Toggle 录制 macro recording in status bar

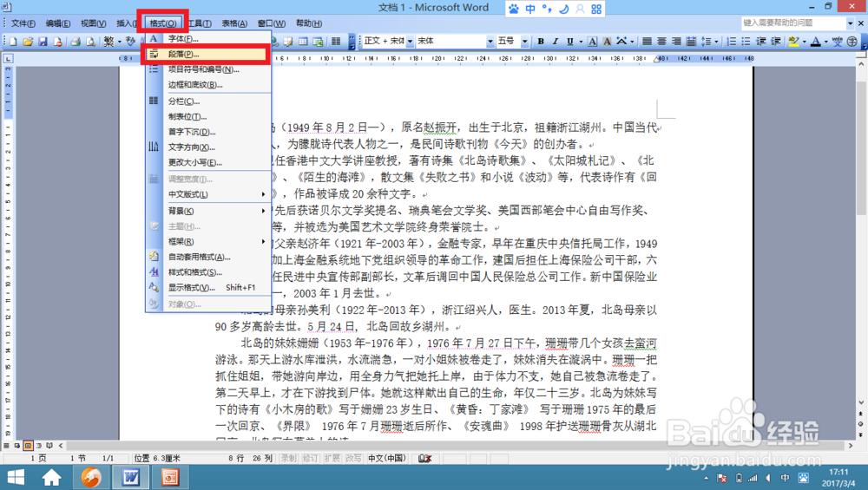[x=288, y=459]
